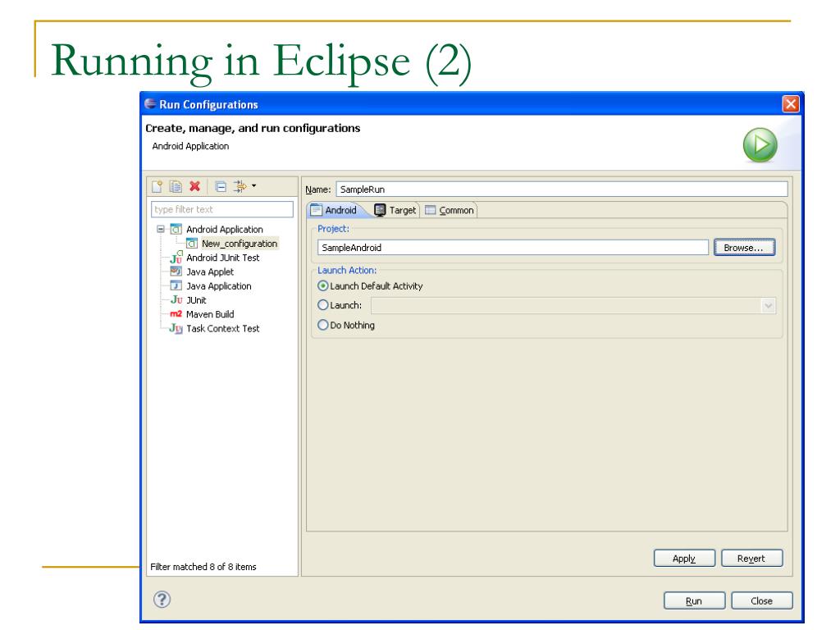Viewport: 840px width, 630px height.
Task: Open the filter options dropdown arrow
Action: pyautogui.click(x=254, y=186)
